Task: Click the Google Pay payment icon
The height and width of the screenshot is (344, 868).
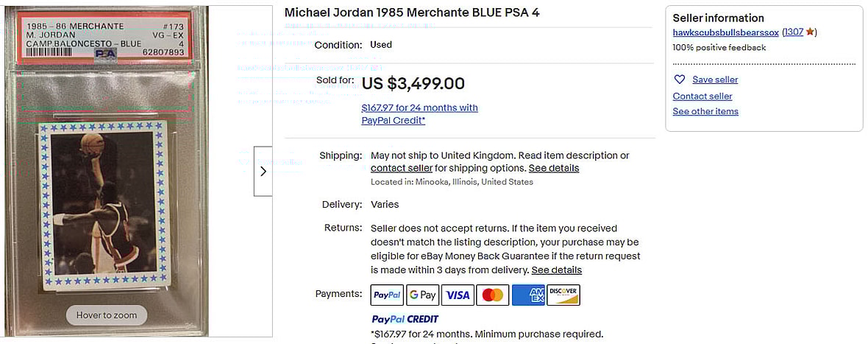Action: click(x=422, y=295)
